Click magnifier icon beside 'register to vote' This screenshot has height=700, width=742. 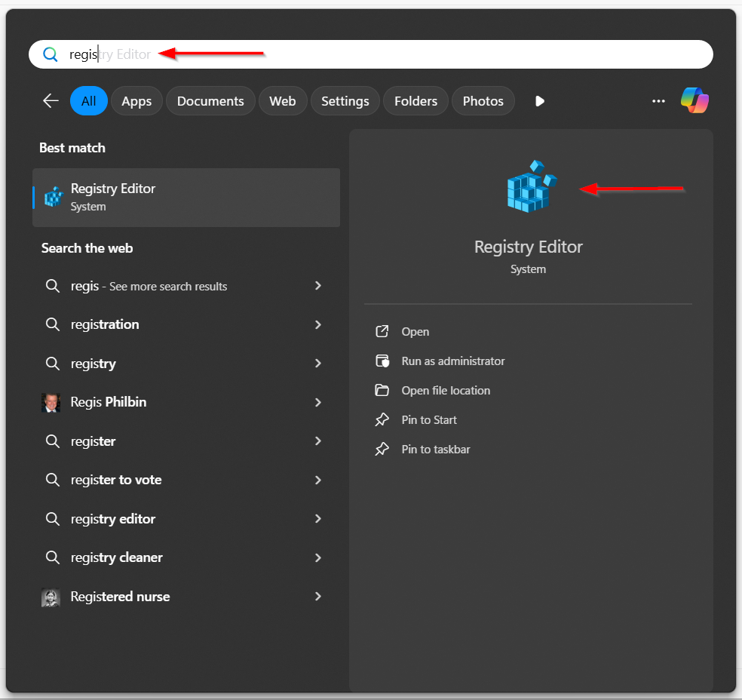[x=53, y=480]
